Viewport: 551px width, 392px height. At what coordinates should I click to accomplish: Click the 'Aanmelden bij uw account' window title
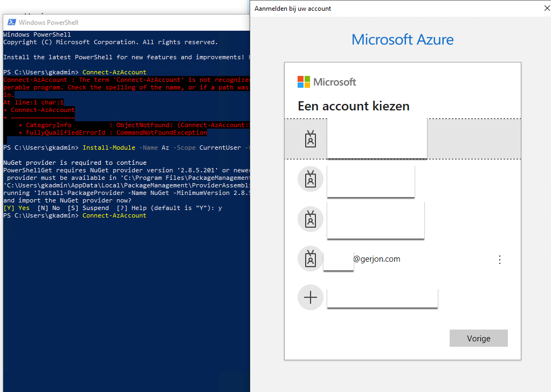(x=293, y=9)
